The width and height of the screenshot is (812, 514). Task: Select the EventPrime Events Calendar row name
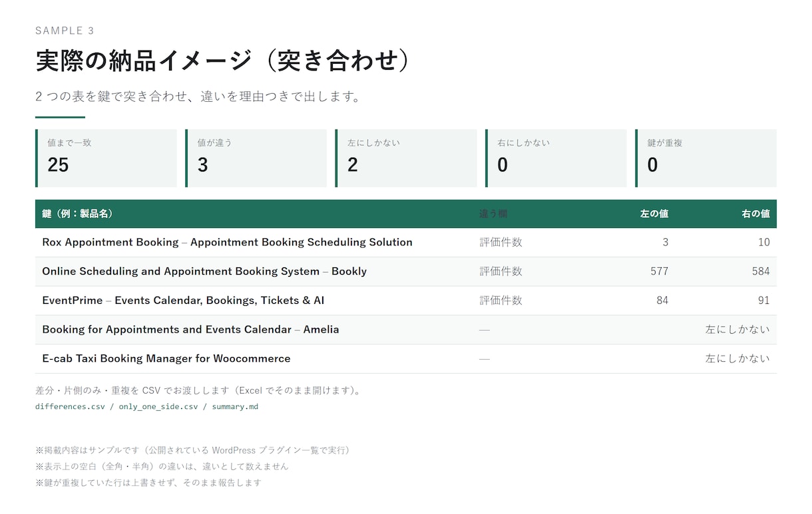(x=183, y=301)
